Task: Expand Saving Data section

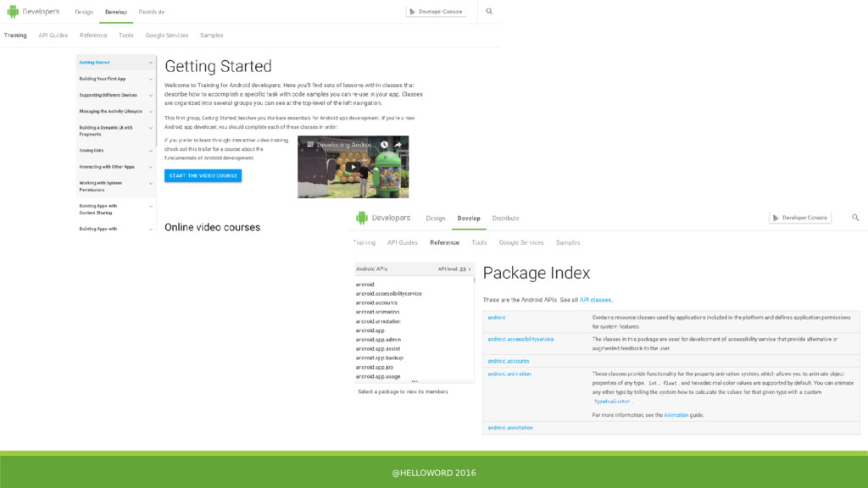Action: (x=151, y=151)
